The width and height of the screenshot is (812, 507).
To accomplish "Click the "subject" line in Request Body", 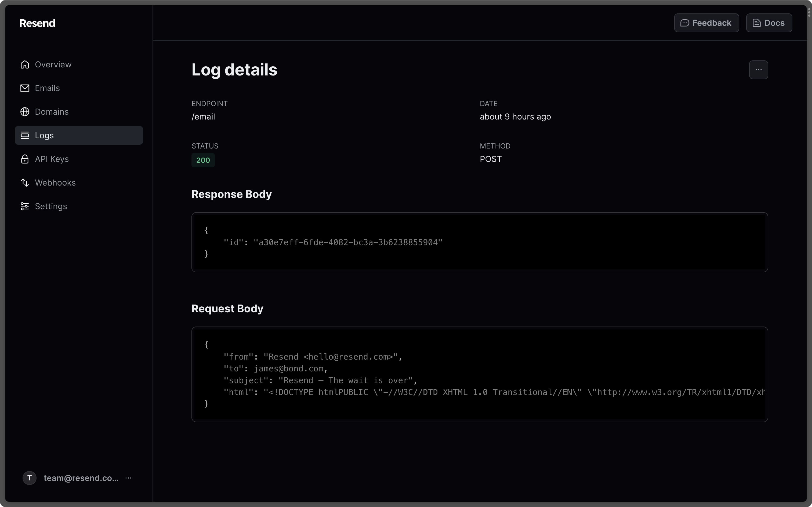I will pyautogui.click(x=320, y=380).
